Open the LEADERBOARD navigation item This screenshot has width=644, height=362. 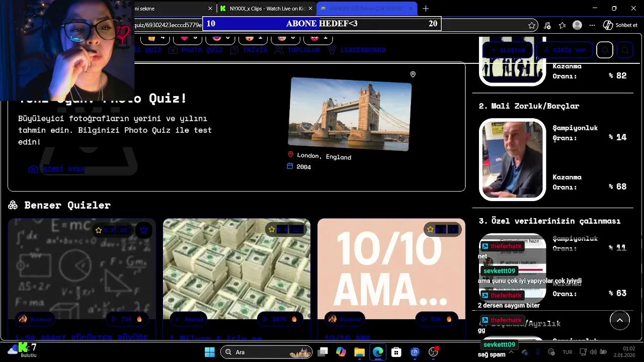click(x=357, y=50)
